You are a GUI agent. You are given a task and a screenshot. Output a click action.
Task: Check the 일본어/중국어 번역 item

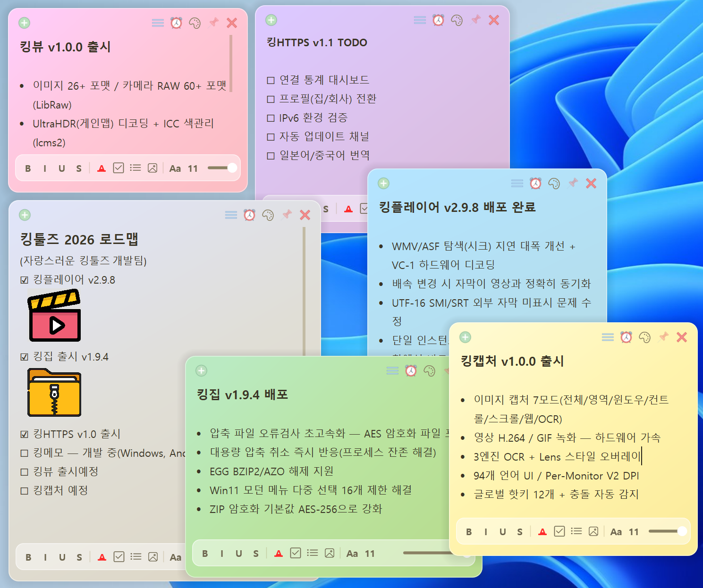[x=271, y=156]
